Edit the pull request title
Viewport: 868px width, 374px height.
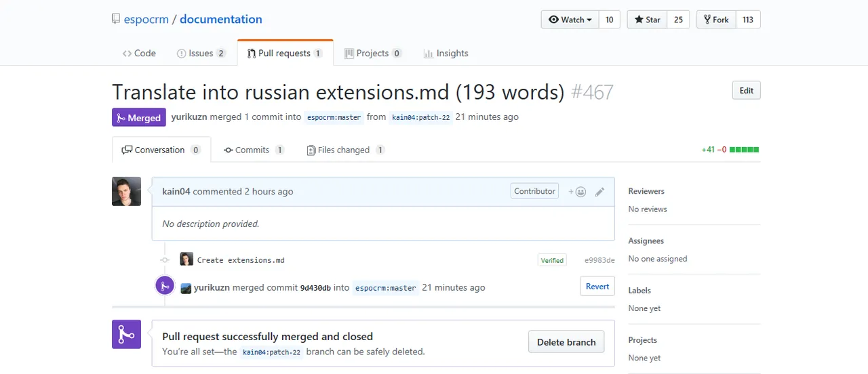coord(746,90)
